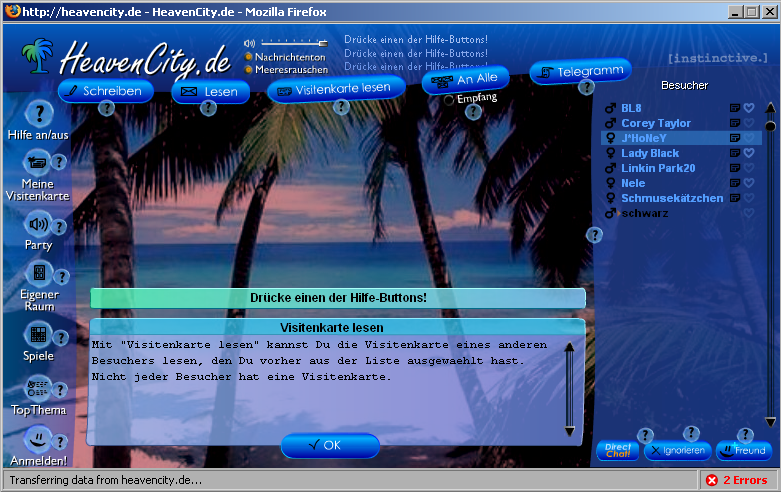Select visitor Nele
The height and width of the screenshot is (492, 781).
point(633,183)
